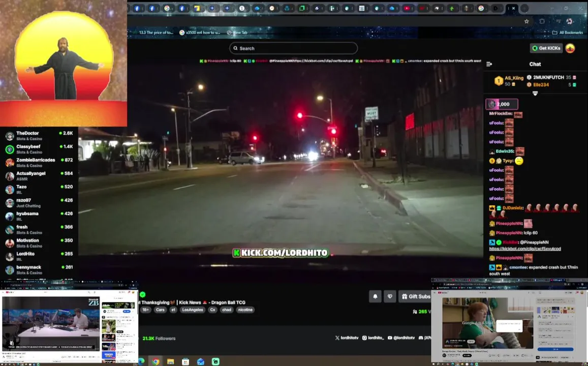The height and width of the screenshot is (366, 588).
Task: Open the Get KICKs button
Action: (x=546, y=48)
